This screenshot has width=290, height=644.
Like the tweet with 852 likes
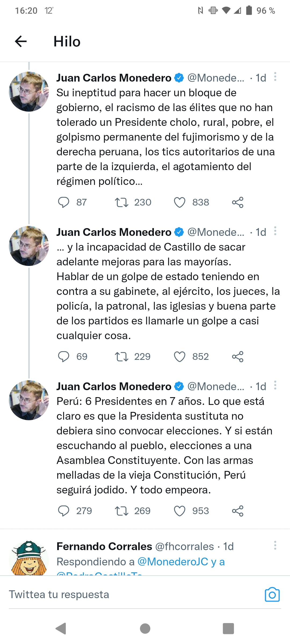(x=180, y=357)
